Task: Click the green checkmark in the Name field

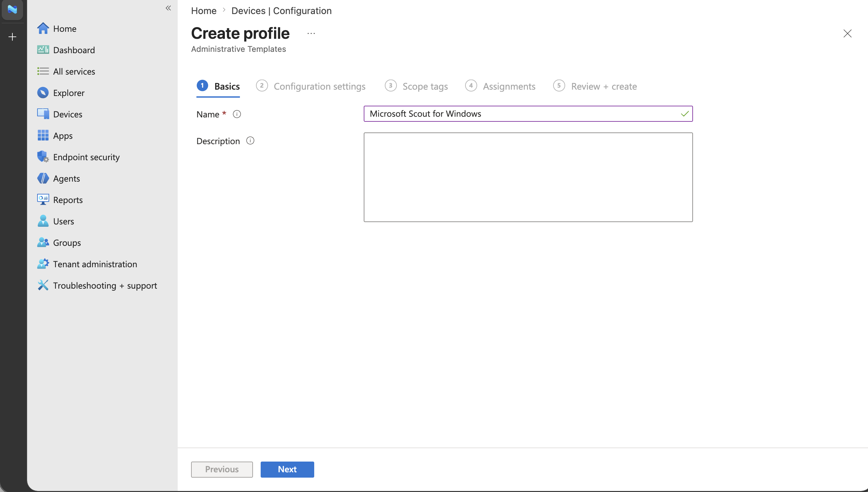Action: click(685, 114)
